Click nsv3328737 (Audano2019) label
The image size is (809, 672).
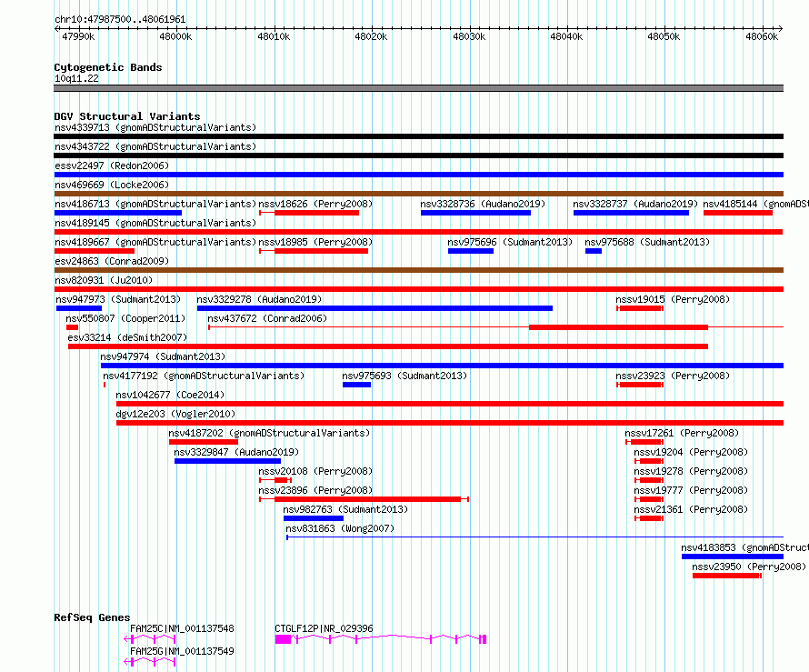click(x=635, y=204)
